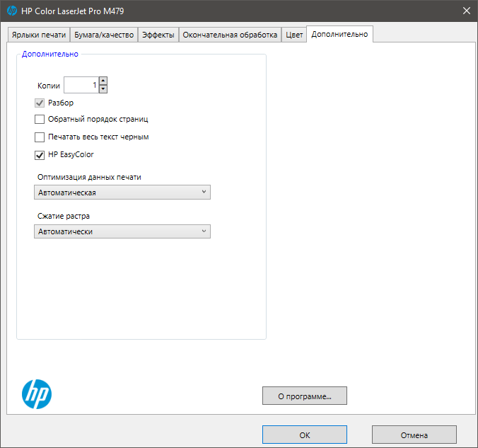Confirm settings with the OK button
The image size is (478, 448).
coord(305,435)
